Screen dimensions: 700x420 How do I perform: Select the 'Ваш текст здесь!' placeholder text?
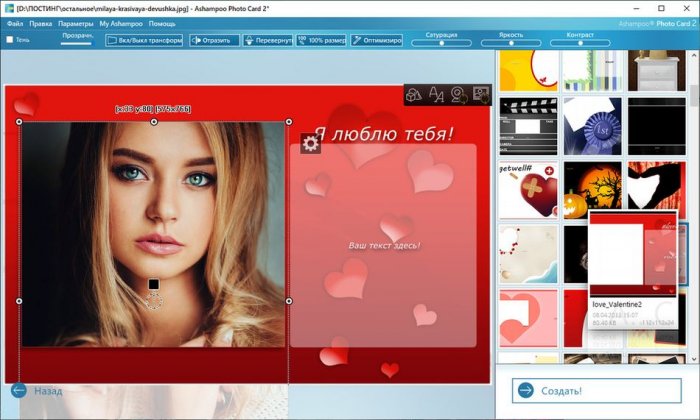pyautogui.click(x=384, y=245)
